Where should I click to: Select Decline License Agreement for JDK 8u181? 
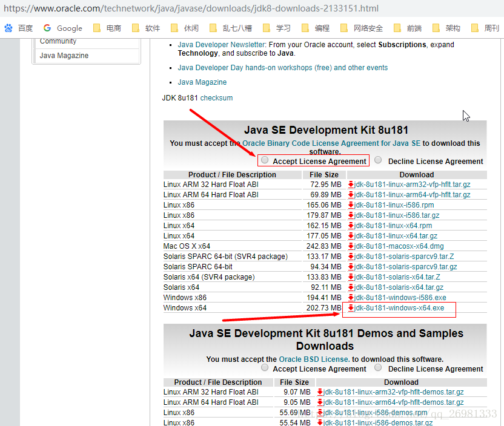[x=378, y=160]
